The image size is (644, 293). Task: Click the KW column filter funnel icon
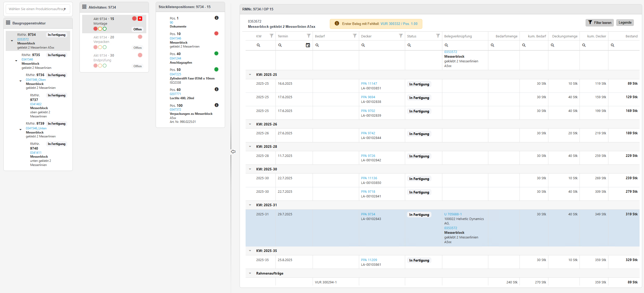[x=271, y=36]
